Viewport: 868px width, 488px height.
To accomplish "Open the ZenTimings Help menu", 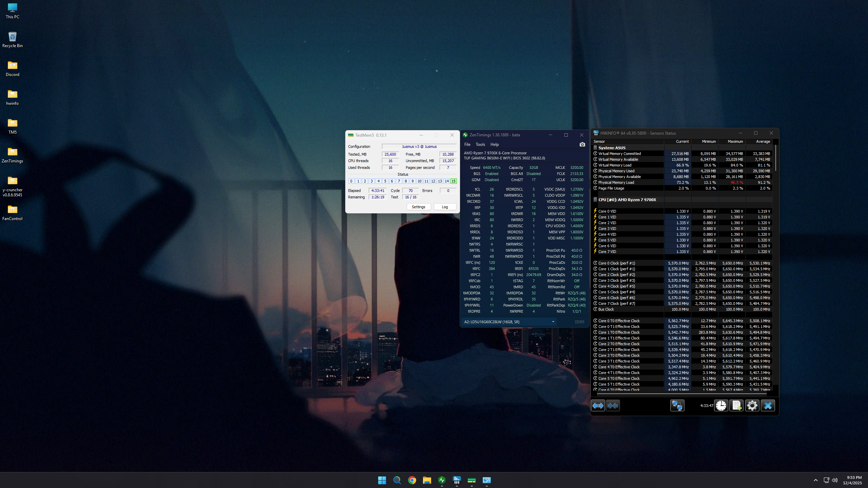I will pyautogui.click(x=495, y=144).
